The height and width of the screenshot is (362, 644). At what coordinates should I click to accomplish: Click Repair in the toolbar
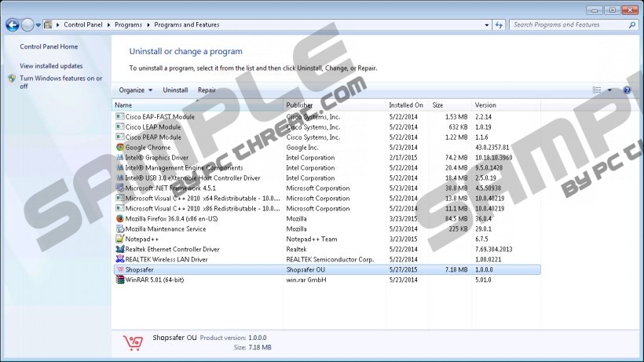(207, 90)
